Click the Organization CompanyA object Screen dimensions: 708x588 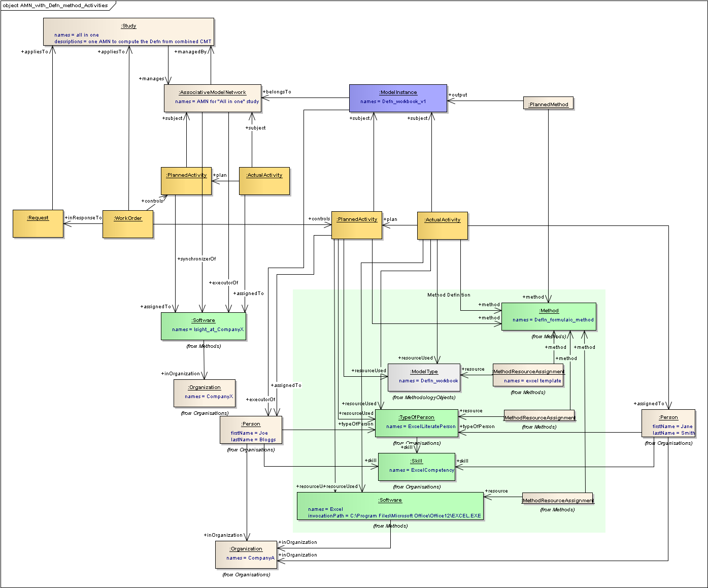pyautogui.click(x=246, y=554)
